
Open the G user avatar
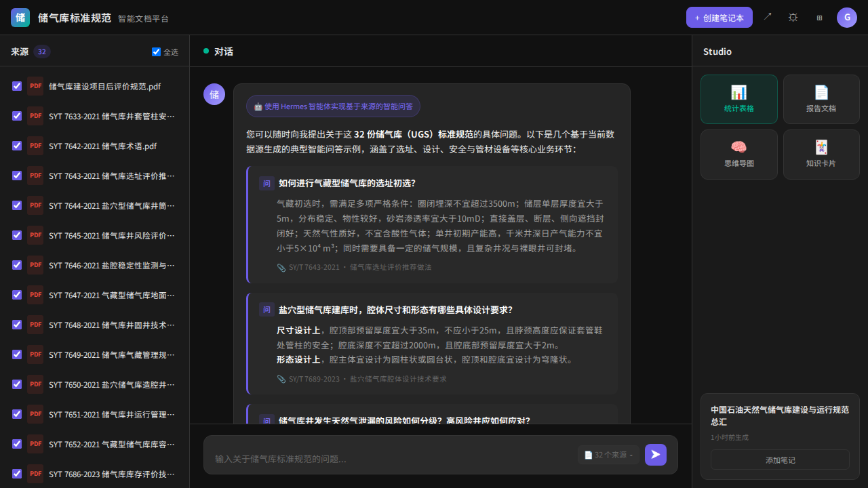tap(847, 18)
